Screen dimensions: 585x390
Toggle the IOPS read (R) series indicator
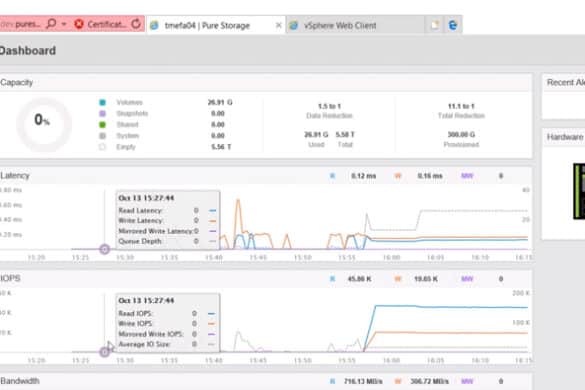coord(332,279)
